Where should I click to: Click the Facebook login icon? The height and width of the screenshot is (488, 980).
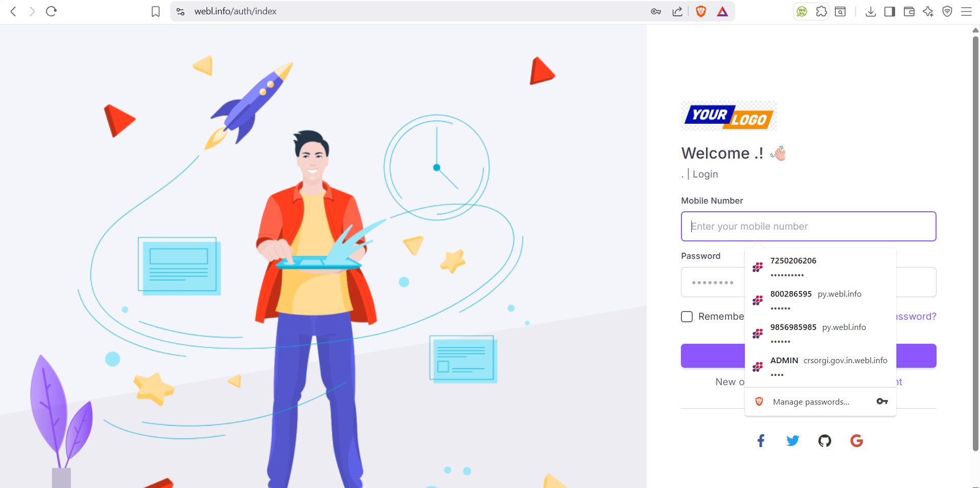[761, 440]
